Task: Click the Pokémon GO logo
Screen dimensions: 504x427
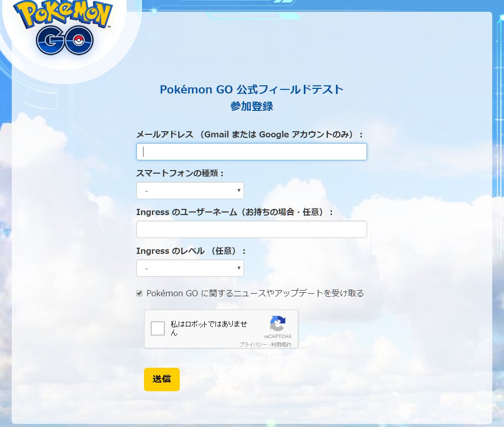Action: click(63, 27)
